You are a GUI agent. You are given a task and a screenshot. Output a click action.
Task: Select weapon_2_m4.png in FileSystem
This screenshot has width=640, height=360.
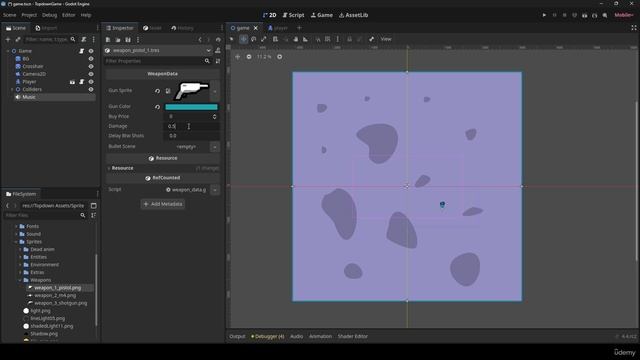55,296
